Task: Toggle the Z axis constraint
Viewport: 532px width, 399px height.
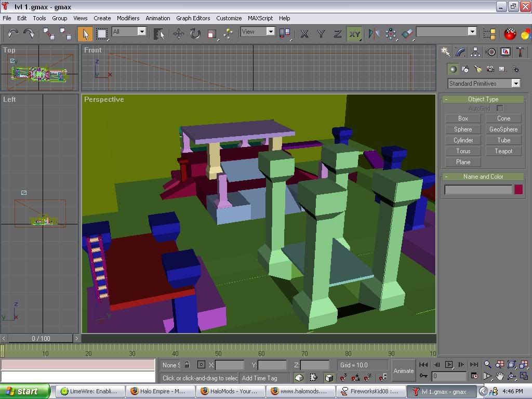Action: coord(338,34)
